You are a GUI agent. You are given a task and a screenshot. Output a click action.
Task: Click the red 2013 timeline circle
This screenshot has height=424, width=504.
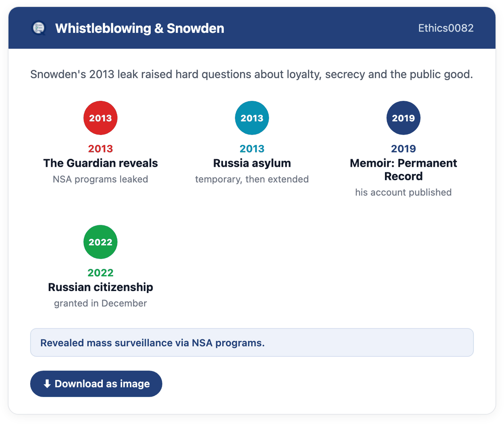(x=100, y=118)
